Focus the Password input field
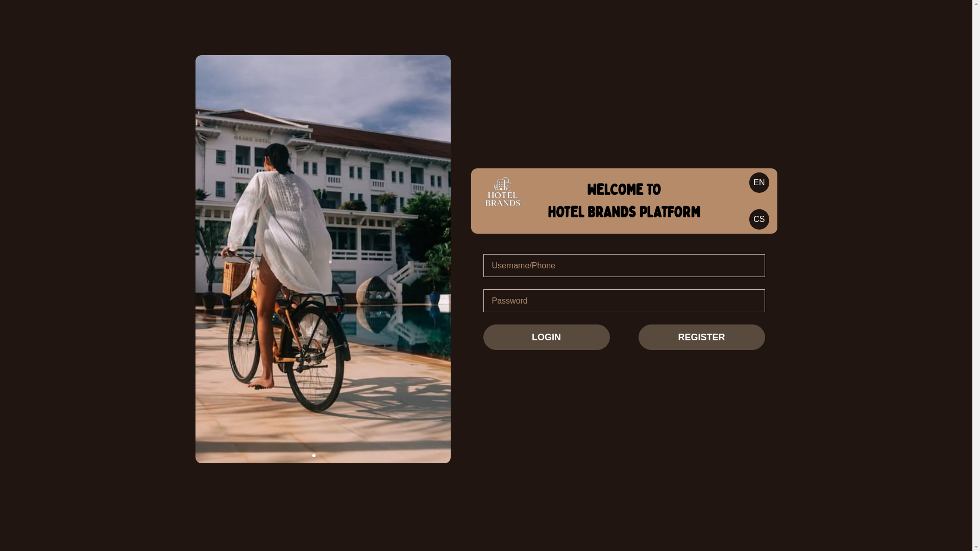The height and width of the screenshot is (551, 980). tap(624, 301)
